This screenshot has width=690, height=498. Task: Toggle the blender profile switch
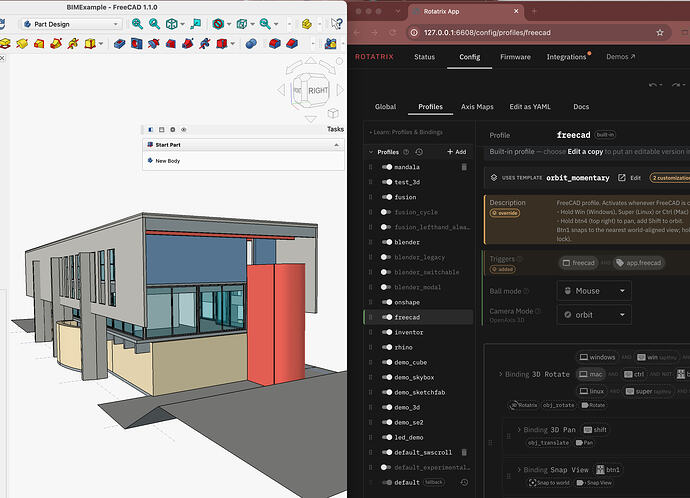(387, 242)
